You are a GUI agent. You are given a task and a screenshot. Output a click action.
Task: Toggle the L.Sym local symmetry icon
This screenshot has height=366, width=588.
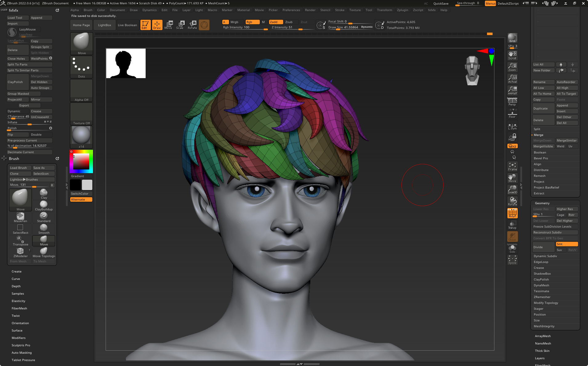pos(512,126)
